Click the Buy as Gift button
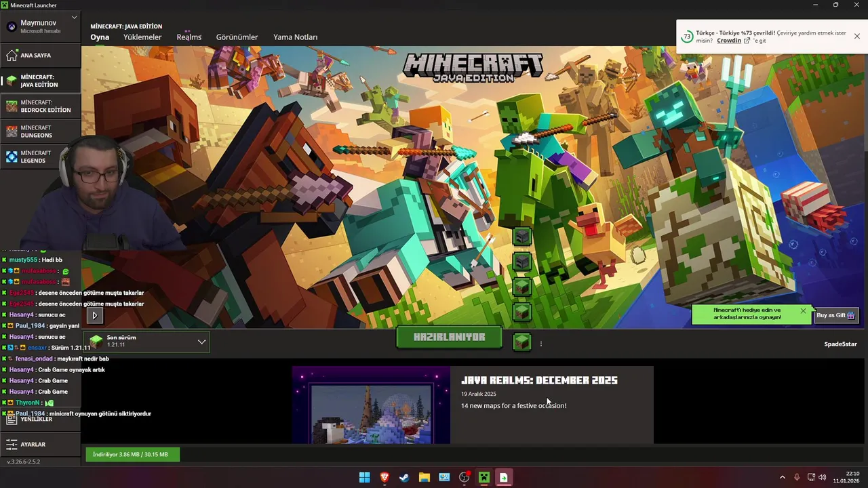Image resolution: width=868 pixels, height=488 pixels. pos(836,315)
